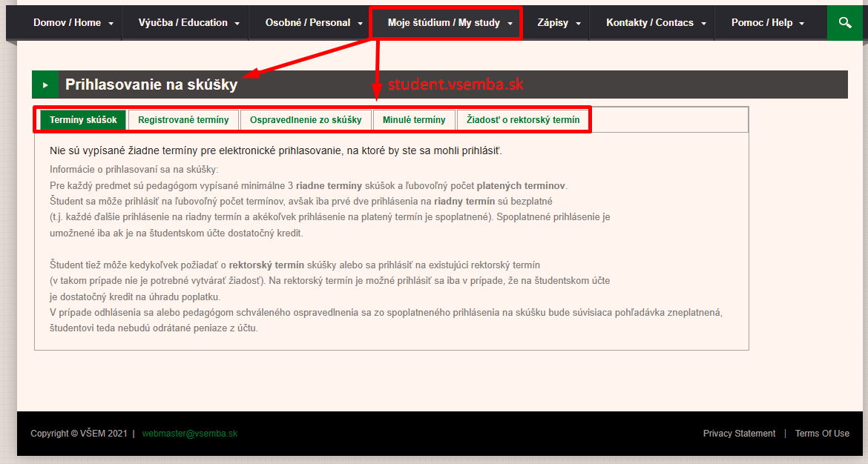
Task: Open the Privacy Statement link
Action: [739, 434]
